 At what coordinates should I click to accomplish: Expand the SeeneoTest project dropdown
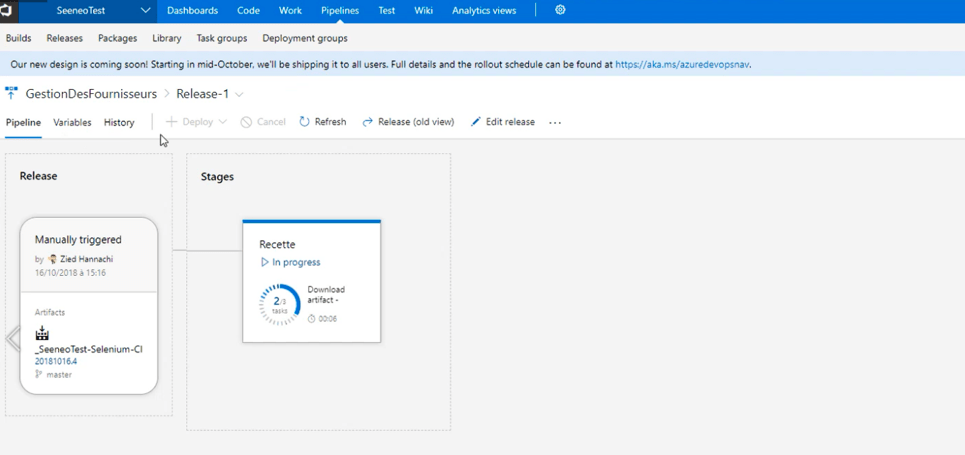tap(145, 11)
